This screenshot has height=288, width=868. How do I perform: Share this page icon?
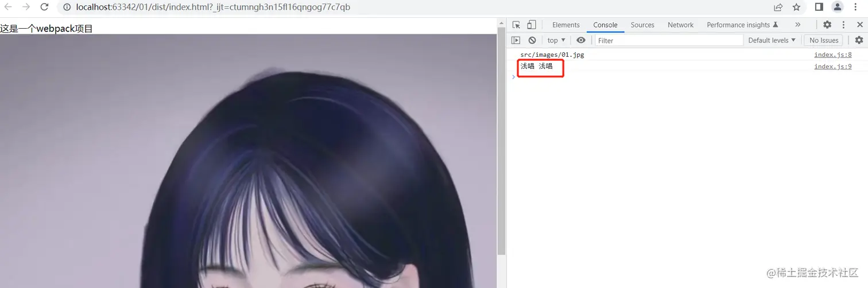click(x=778, y=7)
